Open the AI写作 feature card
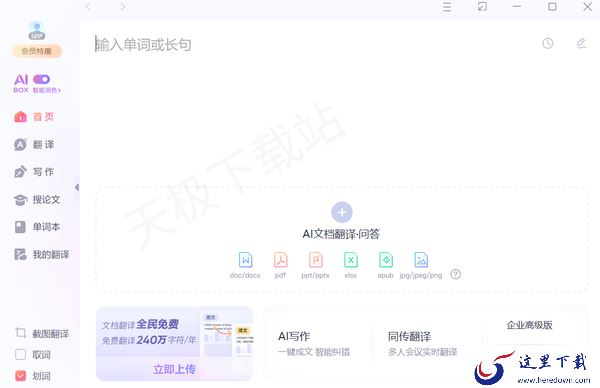The height and width of the screenshot is (388, 600). click(x=314, y=343)
